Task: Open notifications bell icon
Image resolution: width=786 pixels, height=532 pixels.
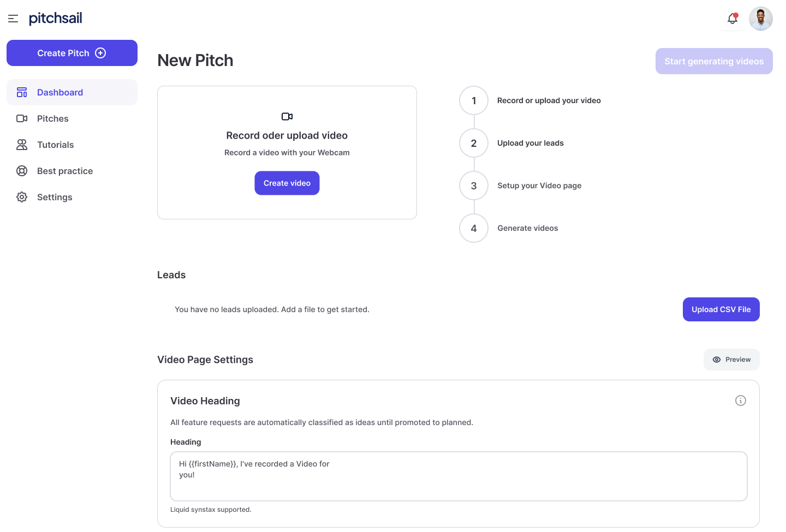Action: [x=733, y=19]
